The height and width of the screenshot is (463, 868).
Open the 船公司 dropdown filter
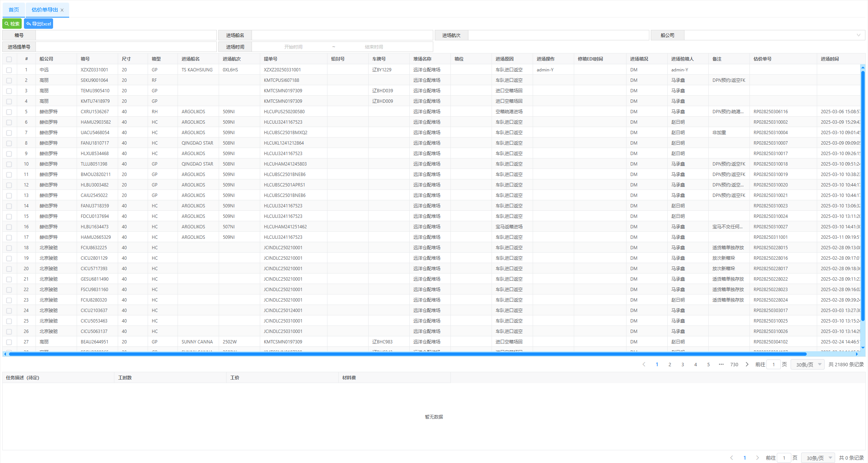774,35
